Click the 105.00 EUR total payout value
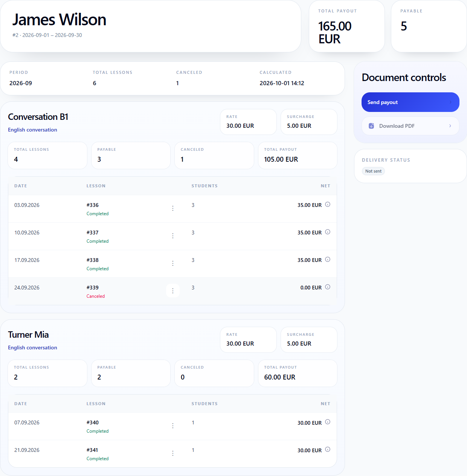The width and height of the screenshot is (467, 476). [x=281, y=159]
